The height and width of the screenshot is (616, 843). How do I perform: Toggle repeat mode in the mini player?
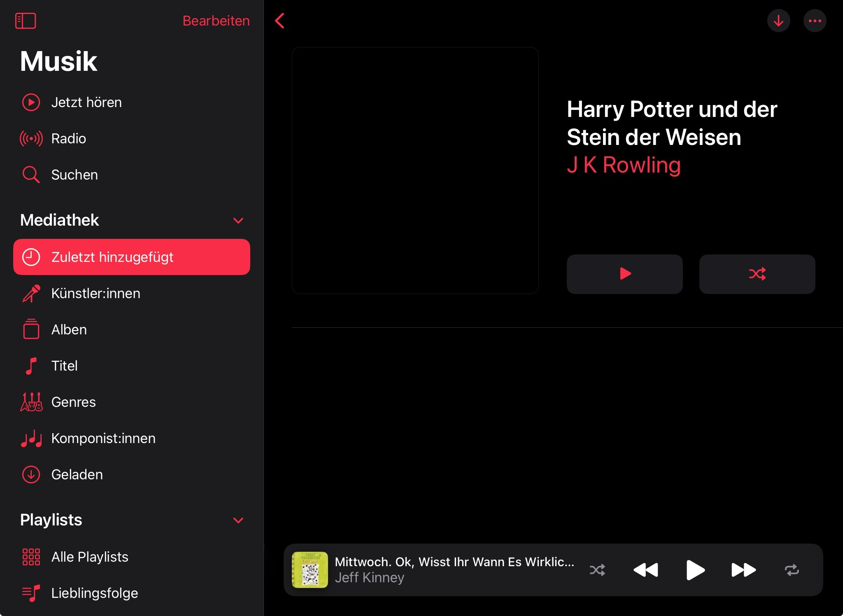click(x=792, y=570)
